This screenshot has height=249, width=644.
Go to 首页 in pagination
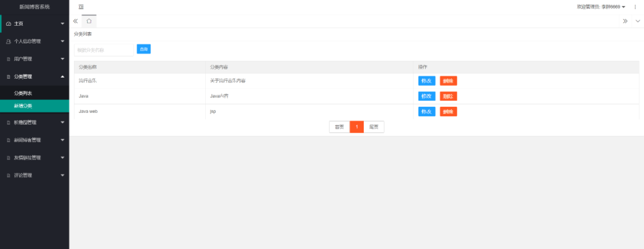coord(339,127)
